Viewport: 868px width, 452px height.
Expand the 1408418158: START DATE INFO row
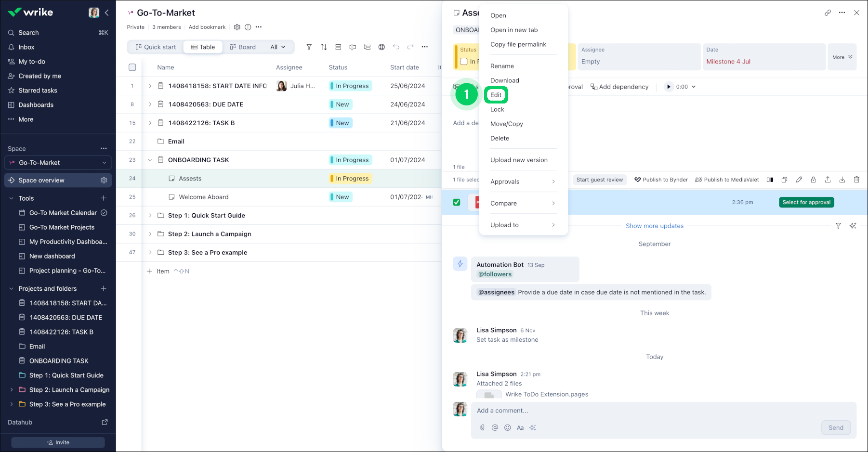[150, 86]
